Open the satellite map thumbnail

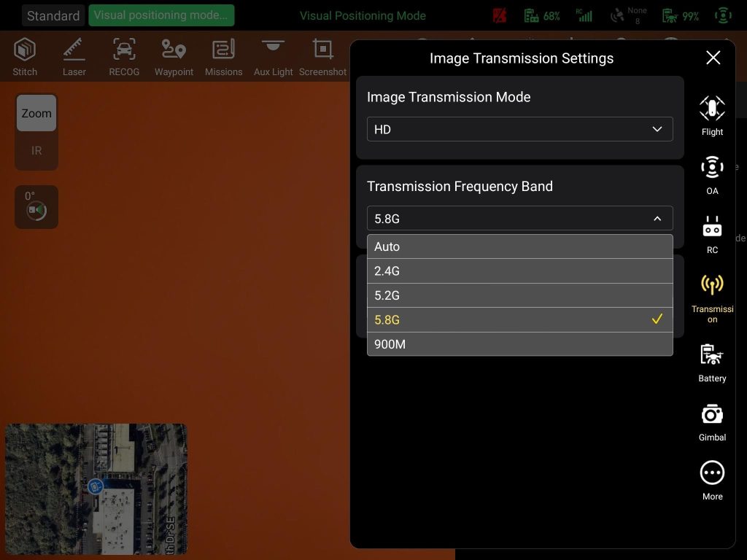(96, 489)
